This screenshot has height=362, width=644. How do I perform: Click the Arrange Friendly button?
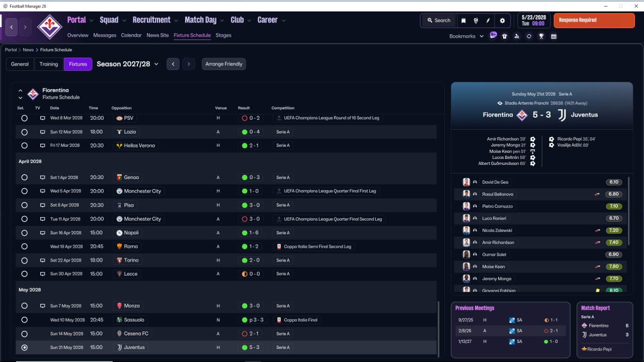tap(224, 64)
